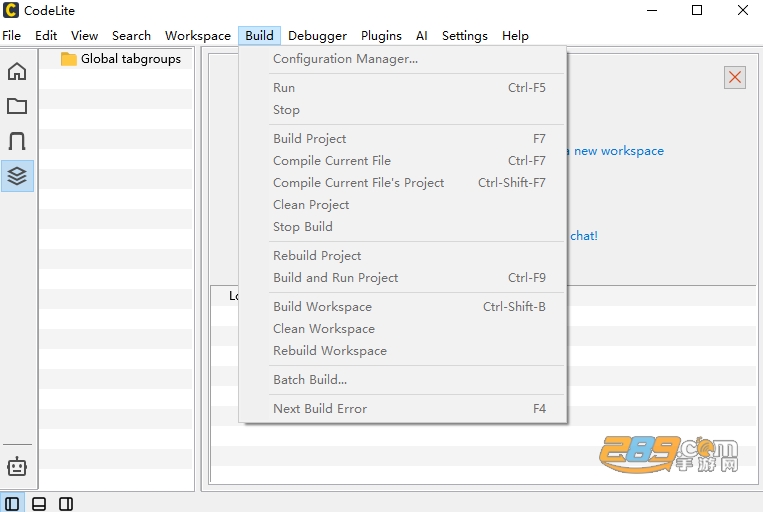
Task: Select the stacked layers tabgroups icon
Action: coord(17,176)
